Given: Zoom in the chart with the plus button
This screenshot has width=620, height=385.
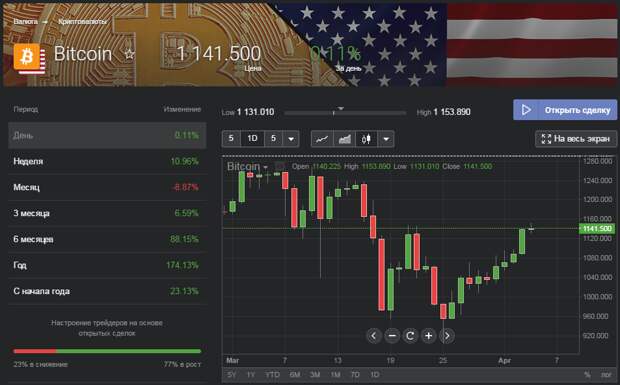Looking at the screenshot, I should (428, 336).
